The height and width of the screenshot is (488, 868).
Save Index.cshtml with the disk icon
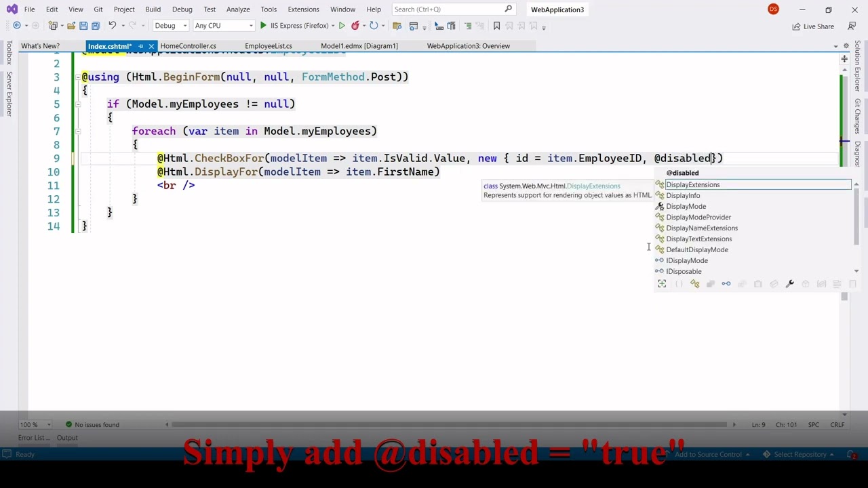tap(83, 26)
